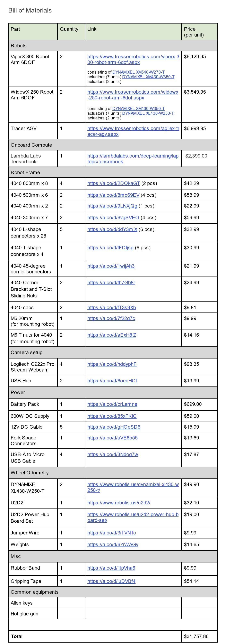Open the ViperX 300 trossenrobotics link
The height and width of the screenshot is (644, 226).
[x=133, y=57]
